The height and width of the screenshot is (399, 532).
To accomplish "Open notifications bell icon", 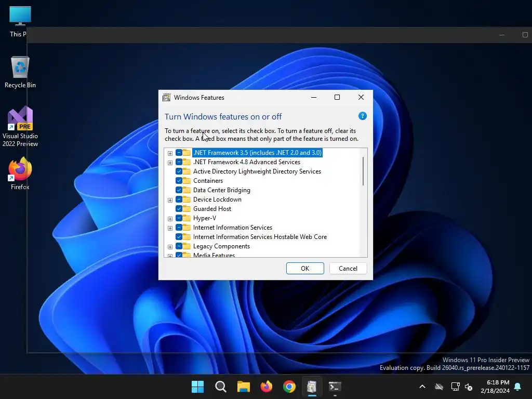I will pos(518,387).
